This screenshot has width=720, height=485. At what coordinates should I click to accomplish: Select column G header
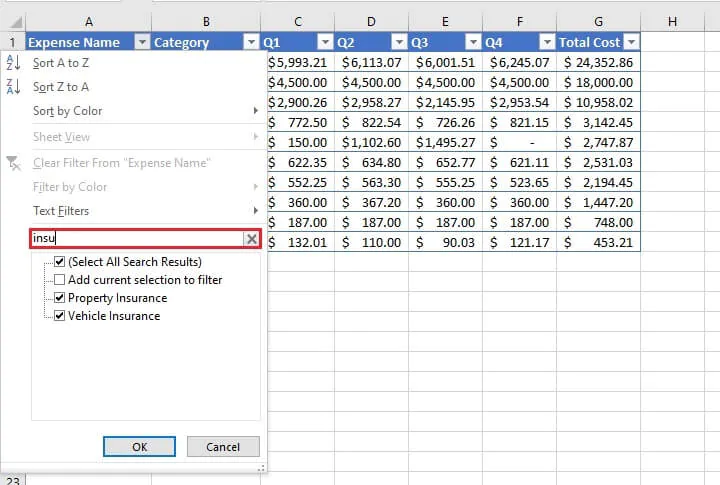point(598,22)
